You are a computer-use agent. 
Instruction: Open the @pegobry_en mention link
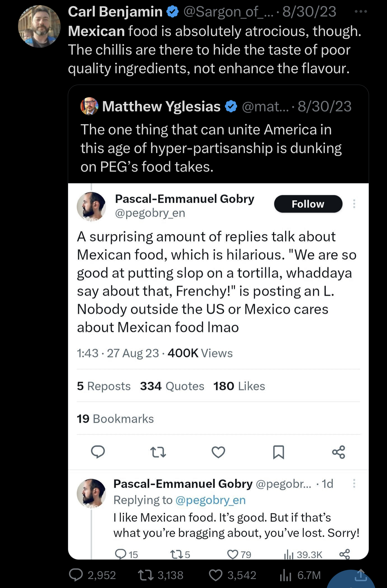(x=211, y=500)
